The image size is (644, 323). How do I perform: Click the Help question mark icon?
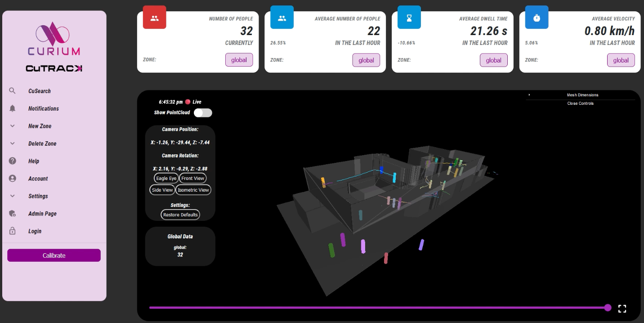[13, 161]
